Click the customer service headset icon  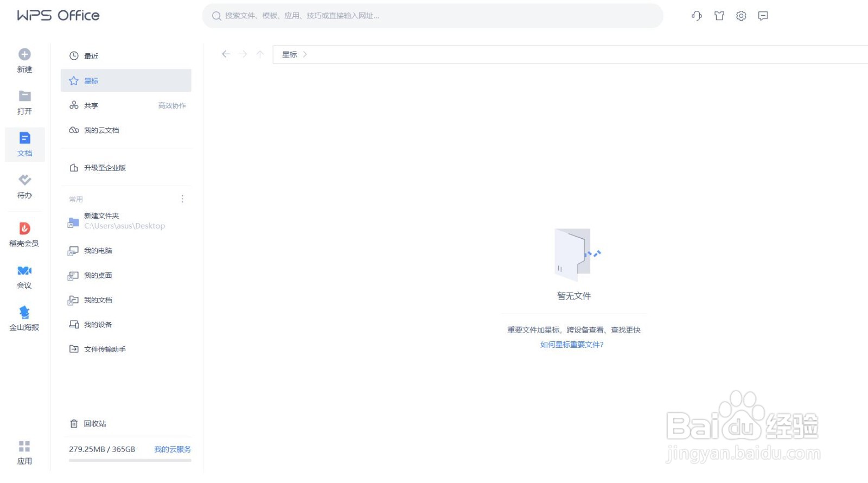point(697,16)
